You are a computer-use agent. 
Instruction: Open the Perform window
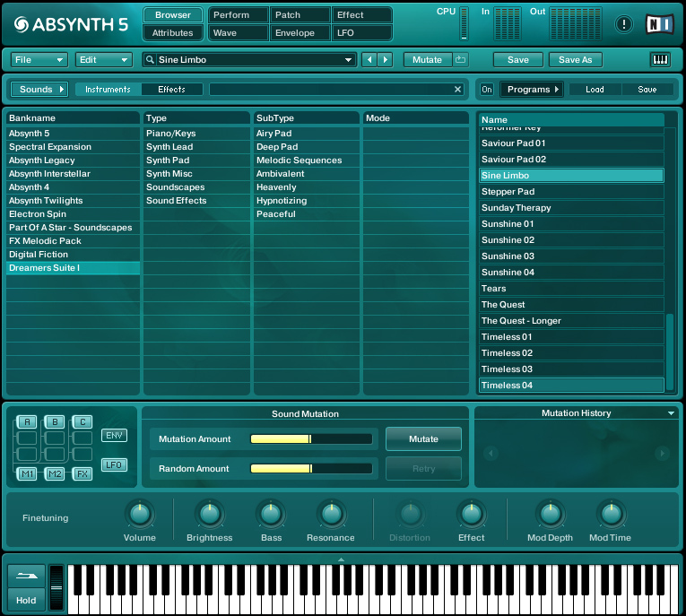click(x=239, y=15)
